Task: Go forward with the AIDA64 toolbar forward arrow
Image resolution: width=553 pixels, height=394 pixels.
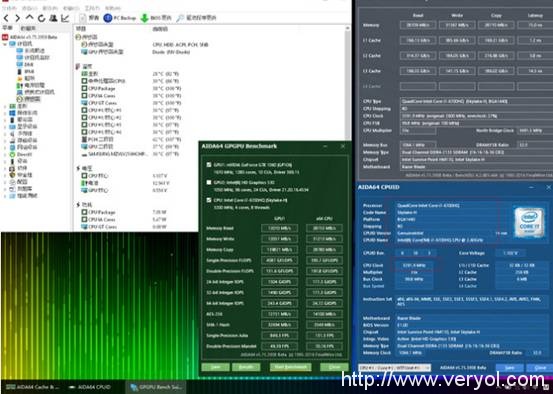Action: coord(17,18)
